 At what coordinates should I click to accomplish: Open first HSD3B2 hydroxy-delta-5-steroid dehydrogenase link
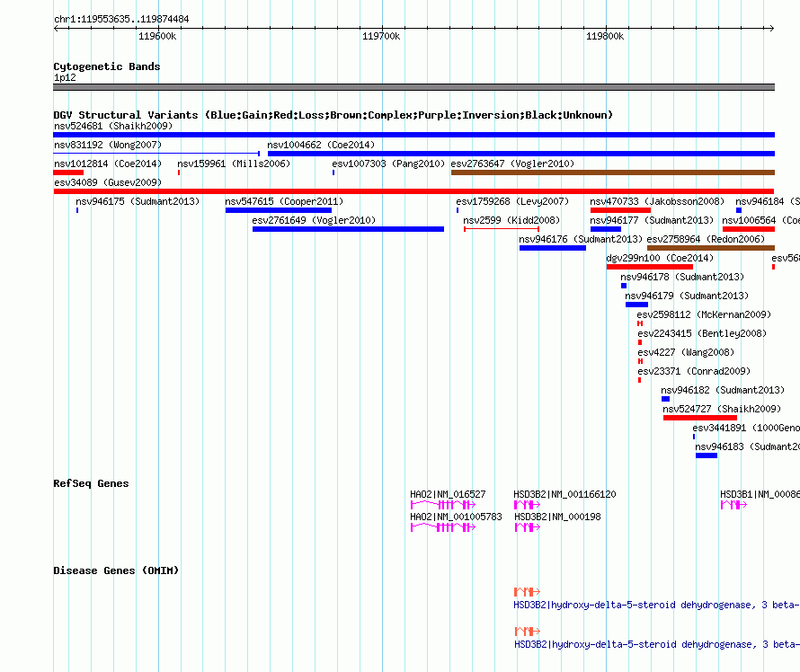[x=656, y=606]
